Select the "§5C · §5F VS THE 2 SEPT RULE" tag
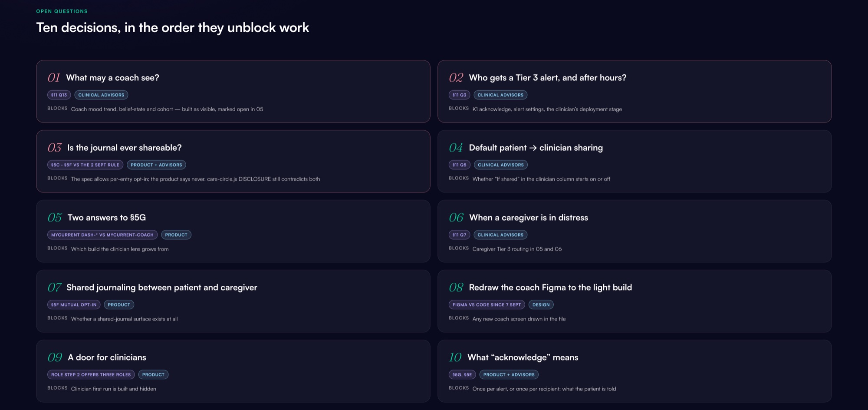868x410 pixels. (x=85, y=165)
